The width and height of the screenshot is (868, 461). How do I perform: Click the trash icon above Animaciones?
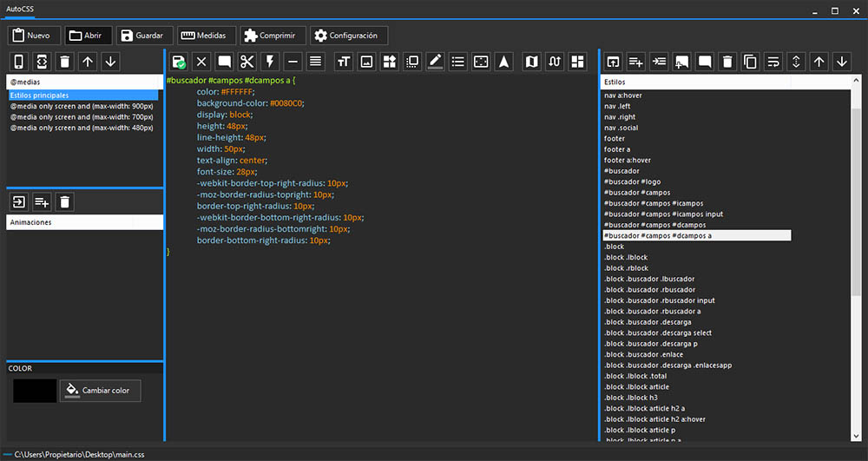pyautogui.click(x=65, y=202)
